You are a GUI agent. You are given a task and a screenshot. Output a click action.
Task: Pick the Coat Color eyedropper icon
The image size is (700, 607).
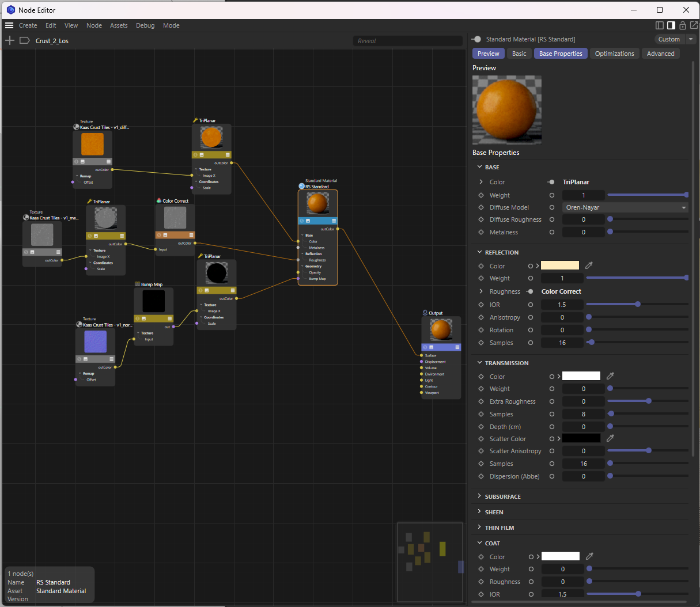tap(589, 556)
